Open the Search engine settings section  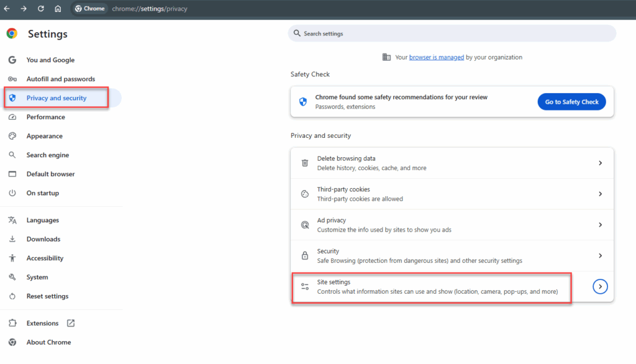coord(48,155)
